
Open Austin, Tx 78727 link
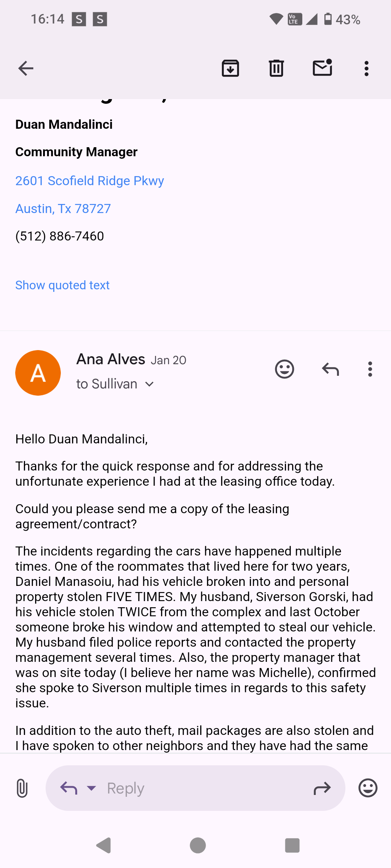tap(63, 209)
